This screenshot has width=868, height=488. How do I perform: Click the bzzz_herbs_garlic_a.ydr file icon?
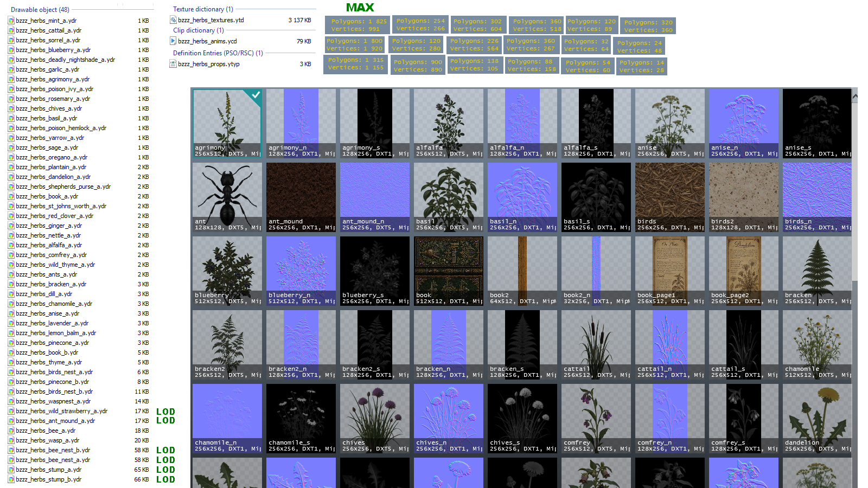pyautogui.click(x=11, y=69)
